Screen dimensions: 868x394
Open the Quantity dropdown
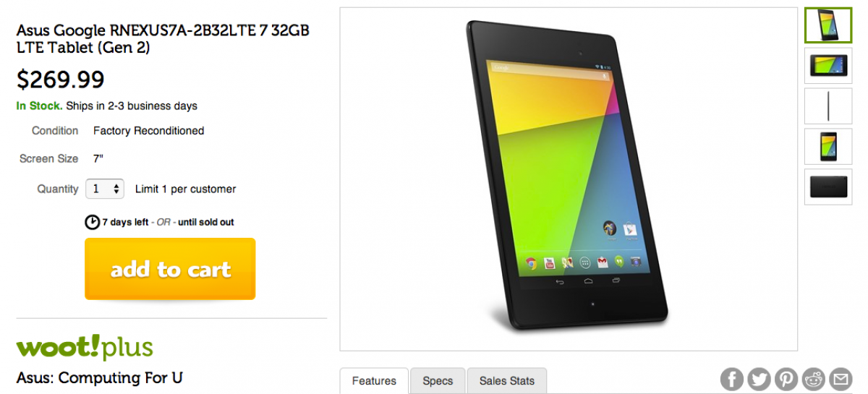[x=105, y=189]
